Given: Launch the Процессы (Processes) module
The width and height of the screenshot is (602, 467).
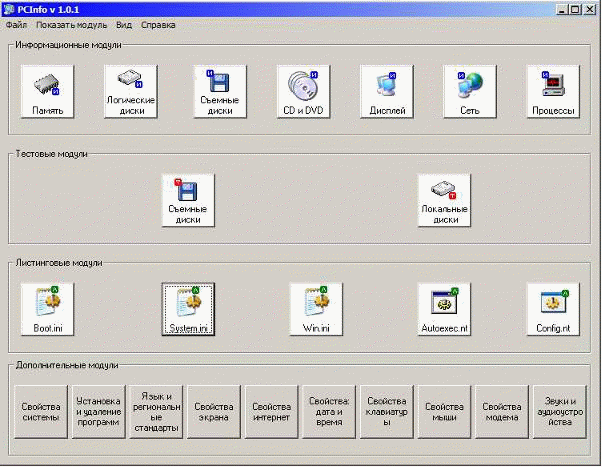Looking at the screenshot, I should (553, 92).
